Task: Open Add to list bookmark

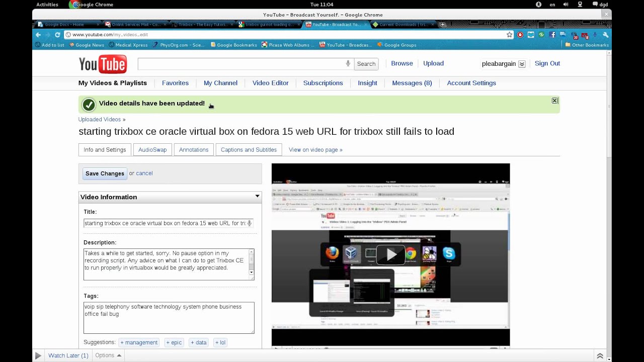Action: (49, 45)
